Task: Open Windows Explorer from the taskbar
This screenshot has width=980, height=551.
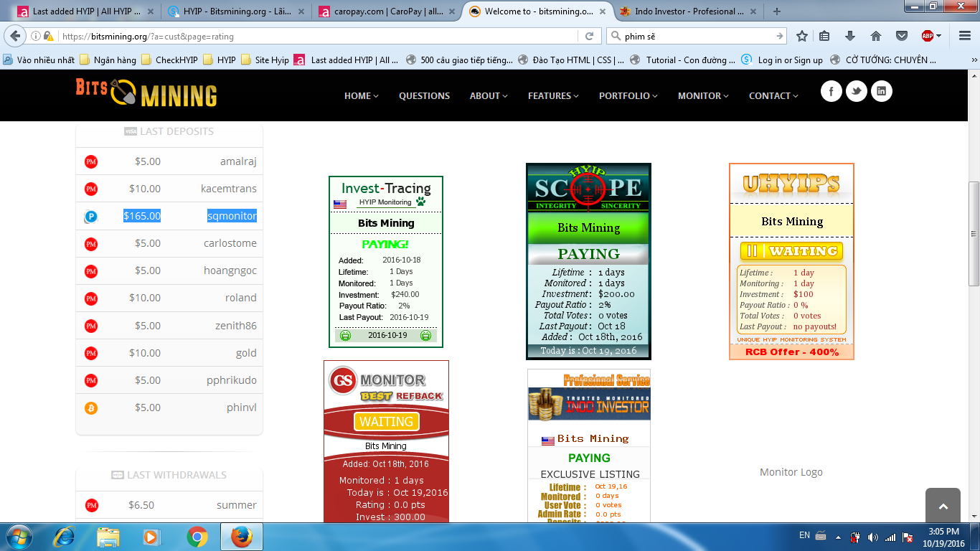Action: click(108, 537)
